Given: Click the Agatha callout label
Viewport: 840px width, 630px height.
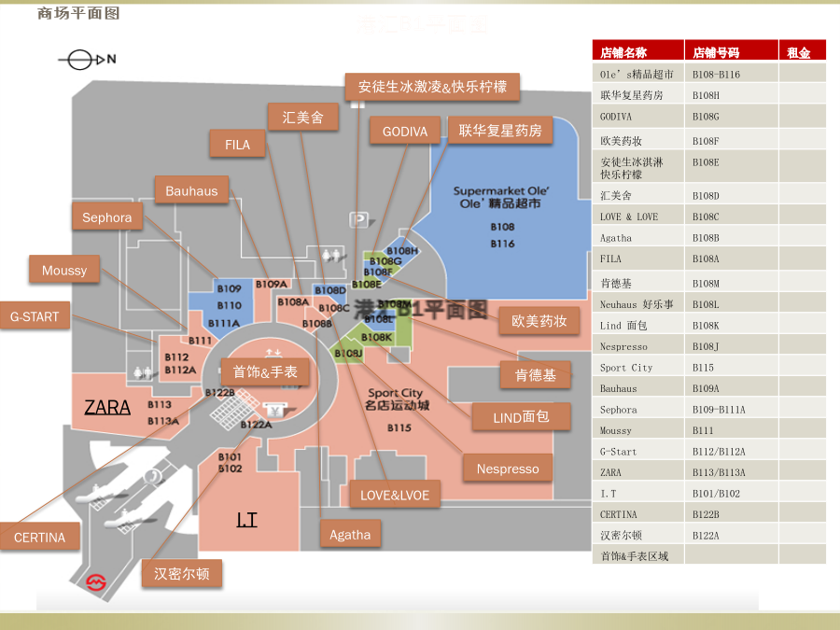Looking at the screenshot, I should pyautogui.click(x=350, y=534).
